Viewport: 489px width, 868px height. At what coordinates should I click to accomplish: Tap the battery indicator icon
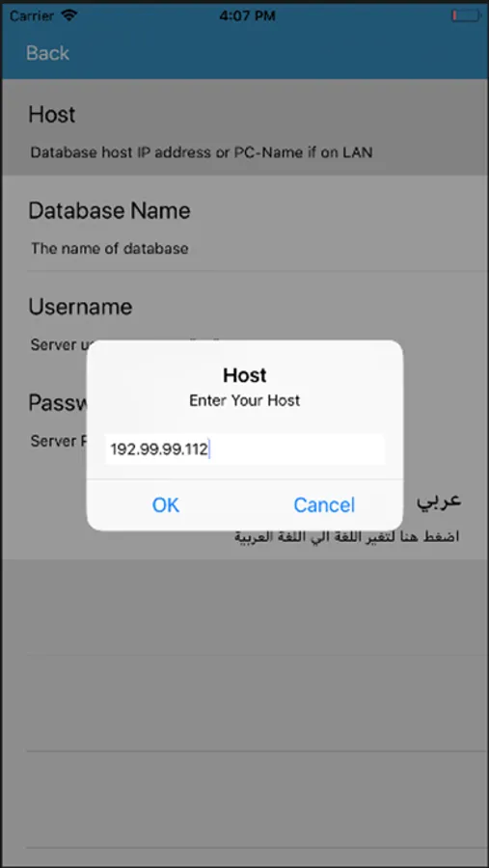point(466,15)
